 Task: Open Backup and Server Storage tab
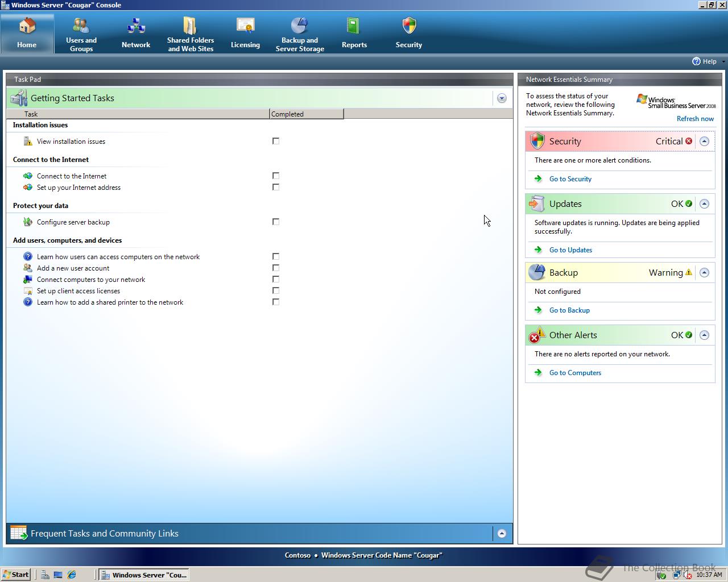(x=300, y=34)
